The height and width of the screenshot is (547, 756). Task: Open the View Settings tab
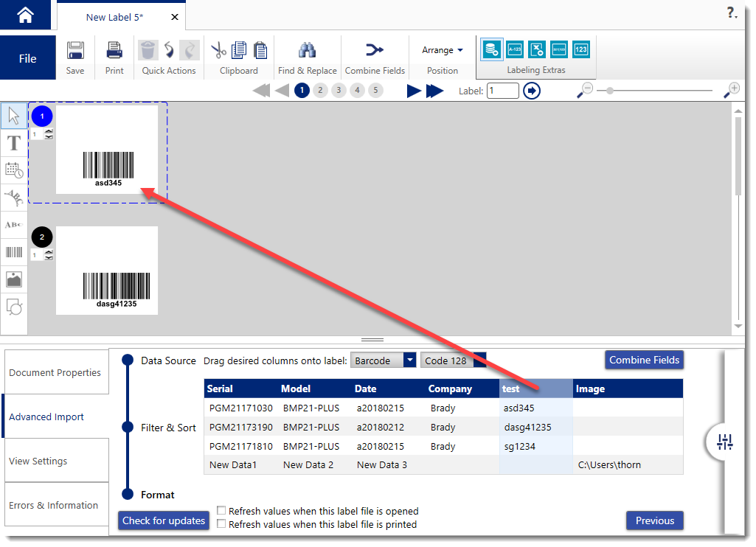(x=56, y=461)
